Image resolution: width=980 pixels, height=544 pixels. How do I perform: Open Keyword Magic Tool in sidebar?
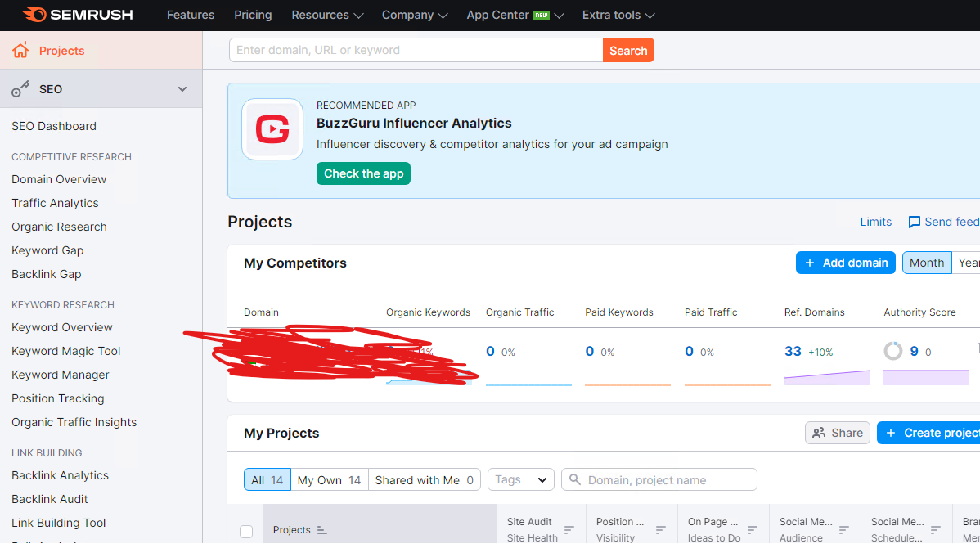(x=65, y=352)
